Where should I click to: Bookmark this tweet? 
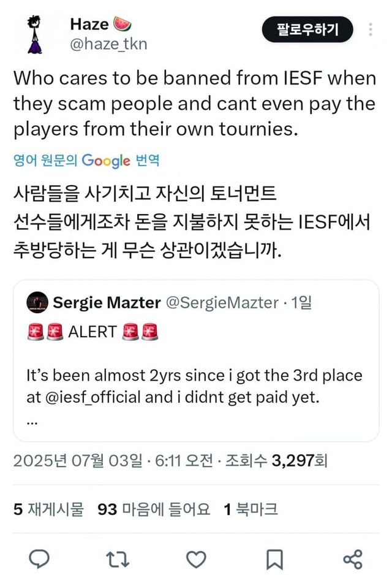(x=274, y=558)
